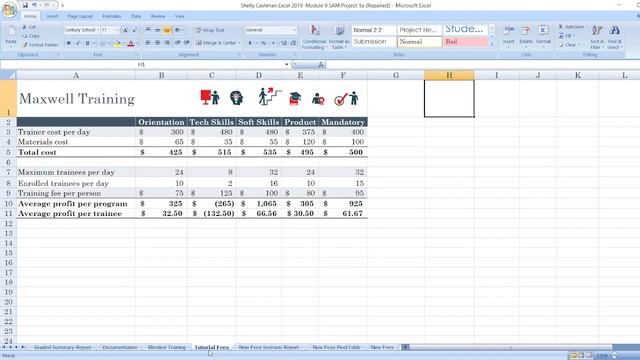Decrease the cell indent
This screenshot has width=640, height=360.
click(178, 43)
